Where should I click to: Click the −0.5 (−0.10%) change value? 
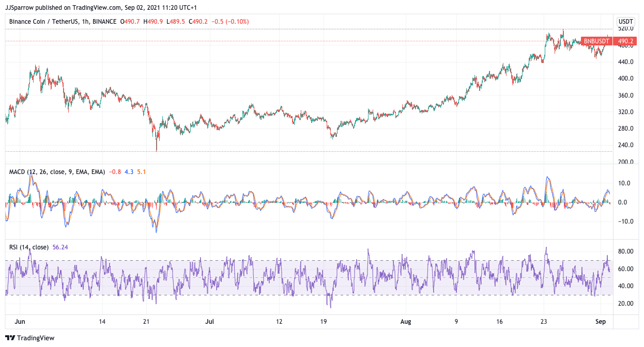pyautogui.click(x=231, y=22)
